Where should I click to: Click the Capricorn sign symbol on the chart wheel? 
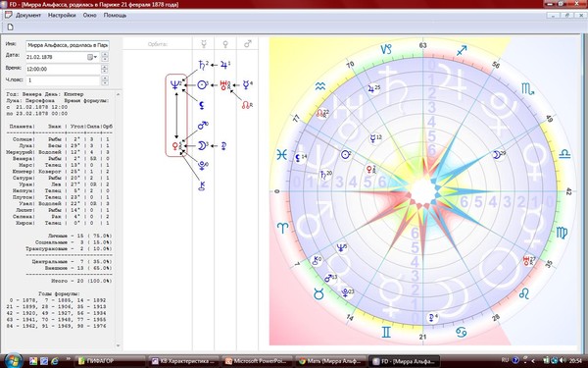pos(386,49)
